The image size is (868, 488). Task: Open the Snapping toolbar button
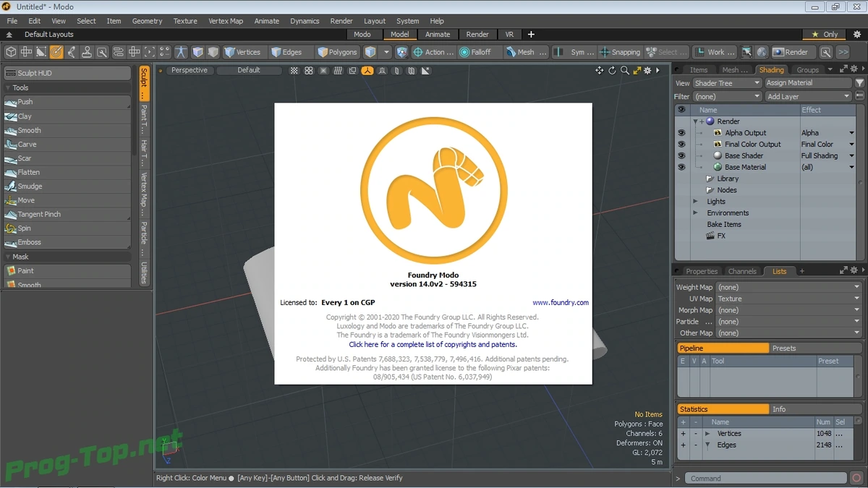pyautogui.click(x=620, y=52)
